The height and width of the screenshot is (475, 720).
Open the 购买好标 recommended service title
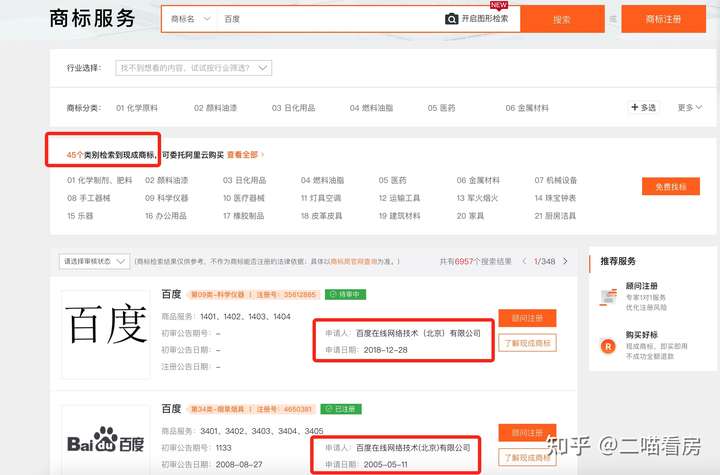641,335
